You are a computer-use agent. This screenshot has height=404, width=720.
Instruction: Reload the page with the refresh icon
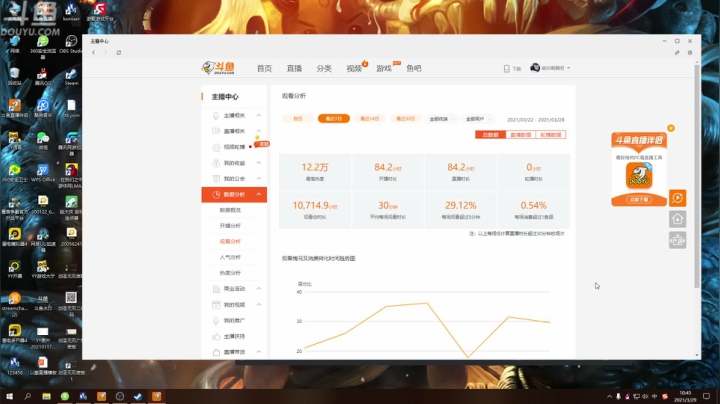(119, 53)
